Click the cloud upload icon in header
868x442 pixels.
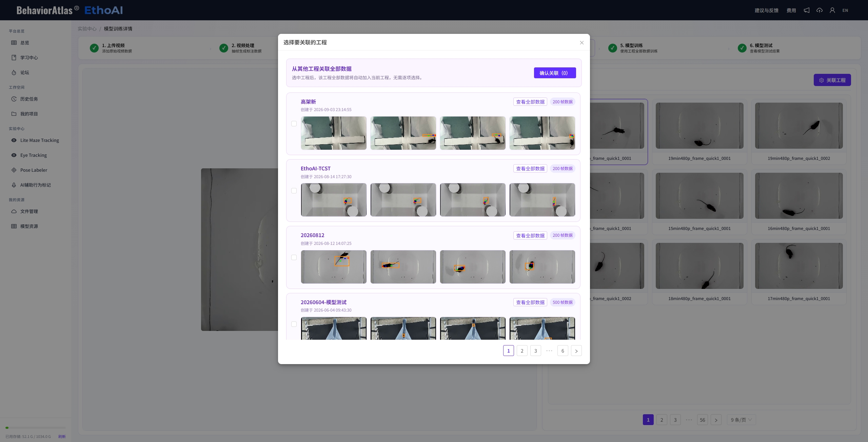coord(820,10)
